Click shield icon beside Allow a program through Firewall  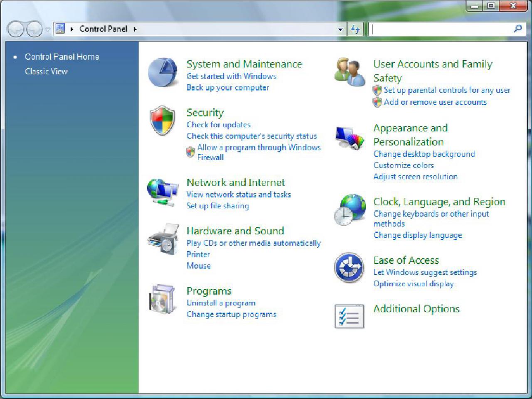point(190,152)
